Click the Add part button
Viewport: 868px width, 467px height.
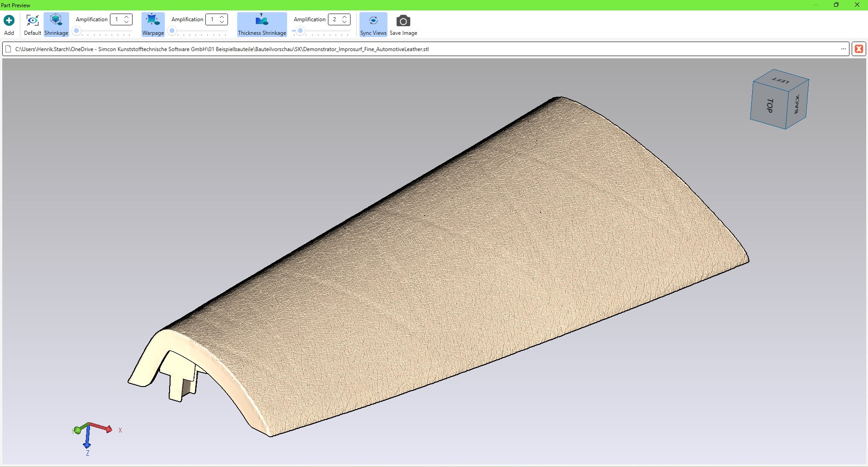(x=9, y=25)
